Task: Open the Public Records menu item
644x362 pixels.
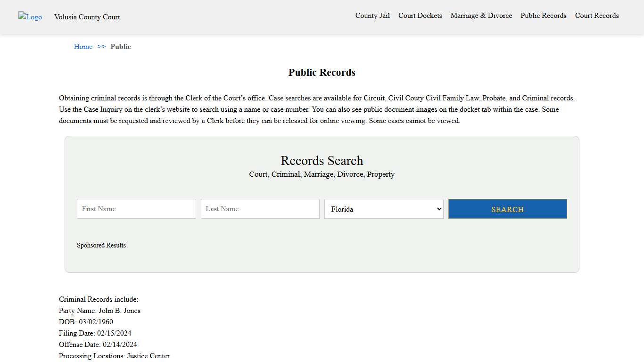Action: click(x=543, y=16)
